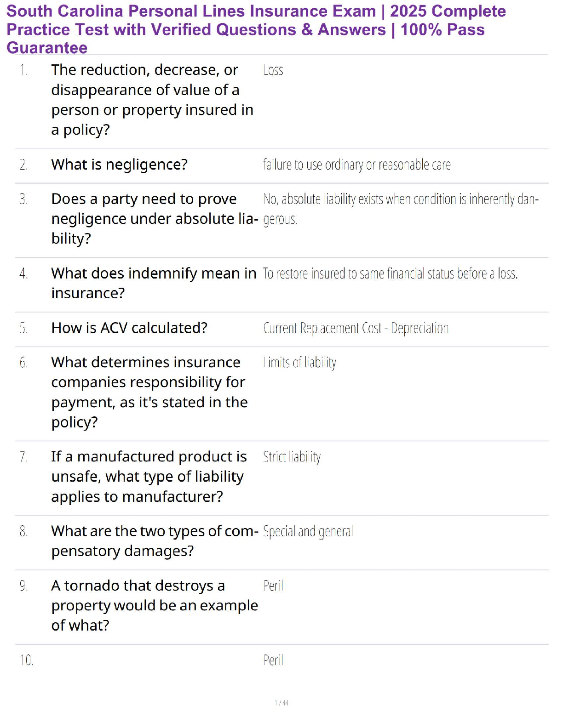The image size is (563, 728).
Task: Click the question "What does indemnify mean in insurance?"
Action: (154, 283)
